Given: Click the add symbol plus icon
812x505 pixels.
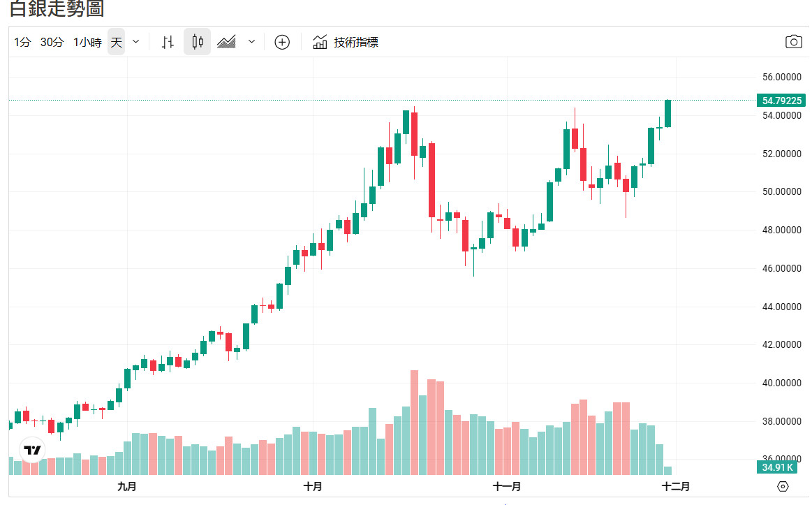Looking at the screenshot, I should pos(282,42).
